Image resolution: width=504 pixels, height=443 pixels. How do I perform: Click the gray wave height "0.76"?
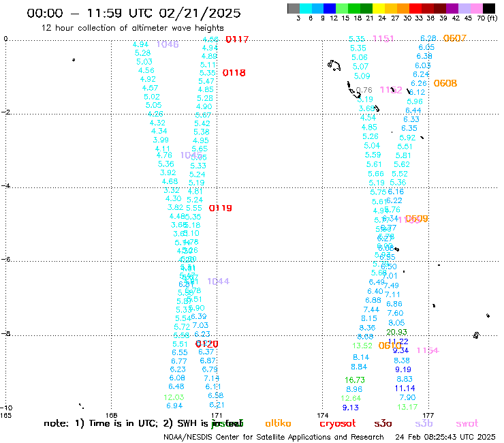[x=364, y=90]
